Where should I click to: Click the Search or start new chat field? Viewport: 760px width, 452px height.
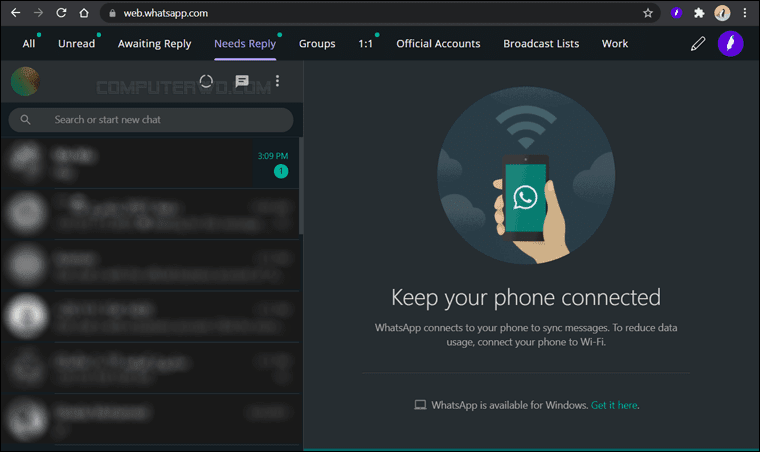tap(151, 120)
